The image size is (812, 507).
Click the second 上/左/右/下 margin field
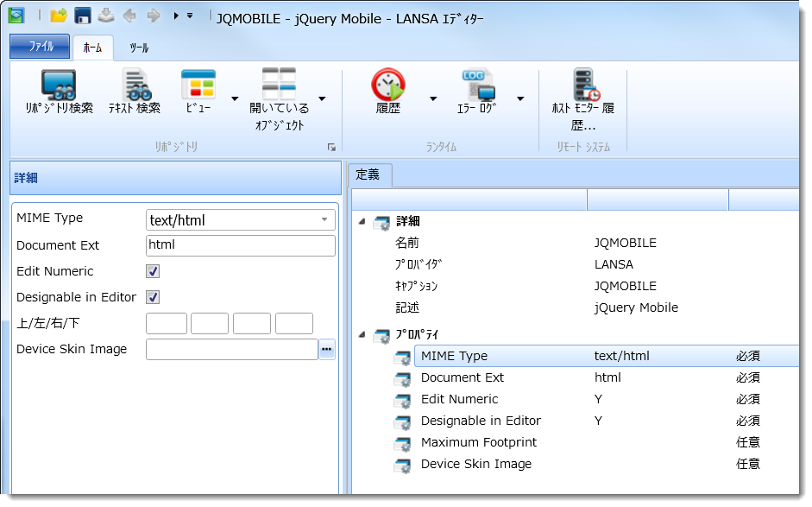point(210,324)
